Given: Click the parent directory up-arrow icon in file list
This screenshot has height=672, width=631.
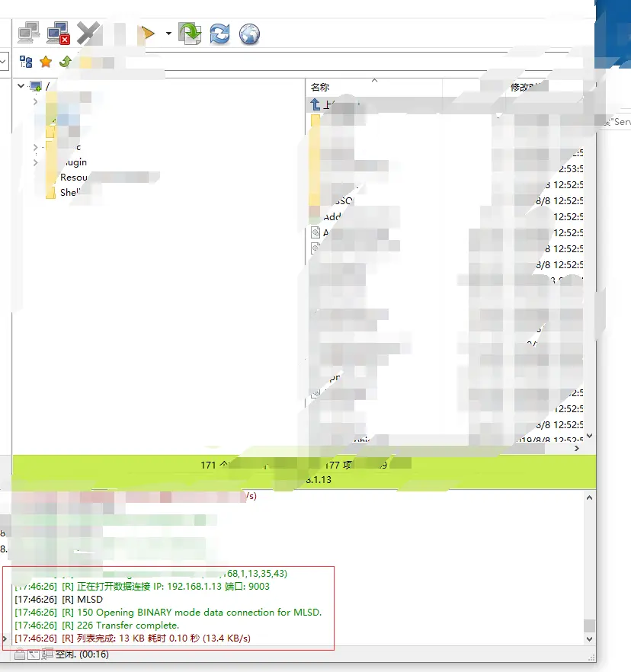Looking at the screenshot, I should click(315, 104).
